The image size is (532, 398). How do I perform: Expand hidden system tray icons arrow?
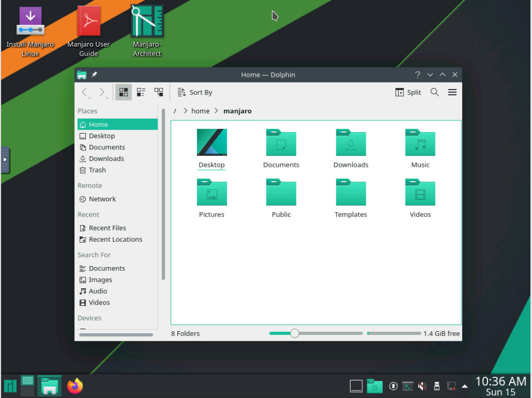(x=465, y=386)
